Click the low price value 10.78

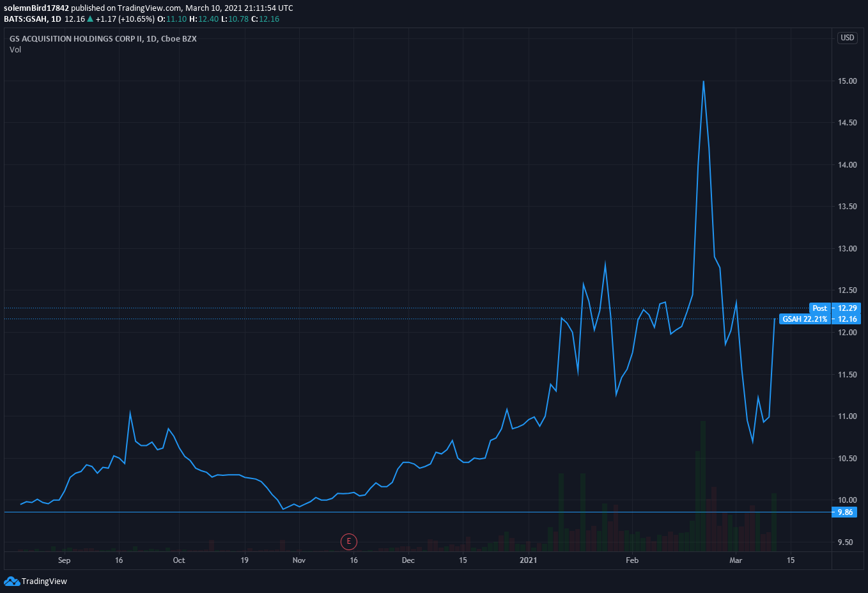(x=238, y=19)
